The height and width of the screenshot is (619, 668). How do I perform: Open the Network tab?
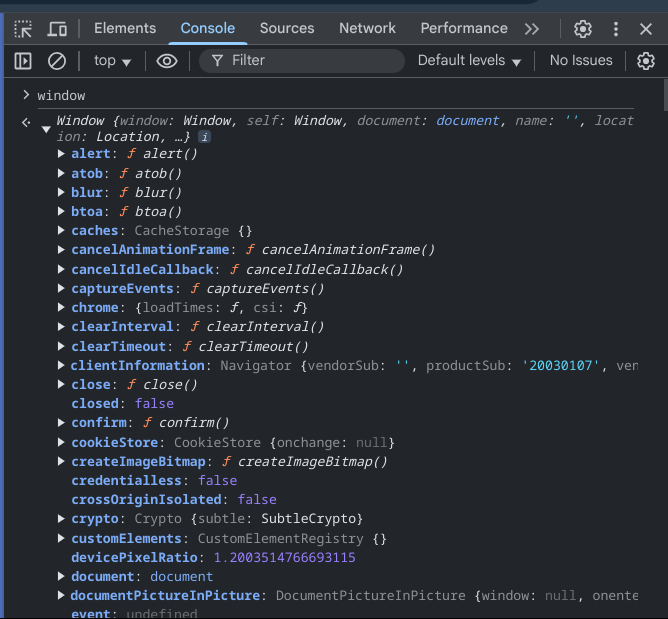(367, 28)
